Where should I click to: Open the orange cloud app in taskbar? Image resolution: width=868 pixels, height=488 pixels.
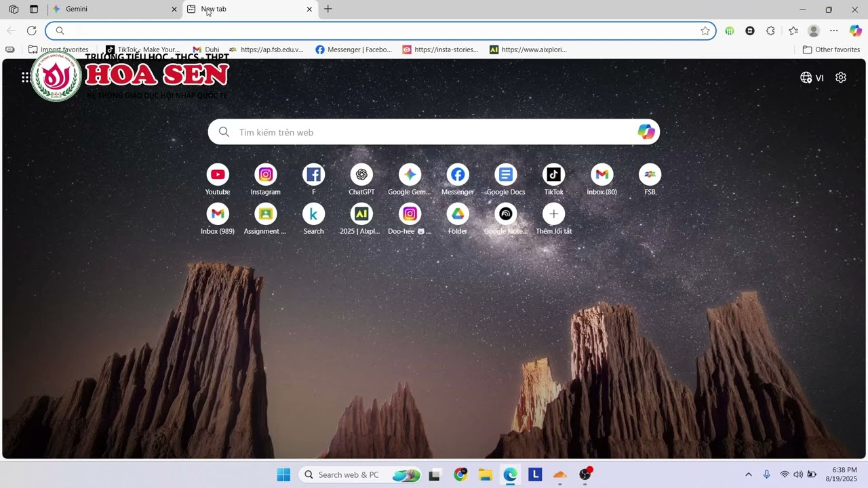click(x=560, y=474)
